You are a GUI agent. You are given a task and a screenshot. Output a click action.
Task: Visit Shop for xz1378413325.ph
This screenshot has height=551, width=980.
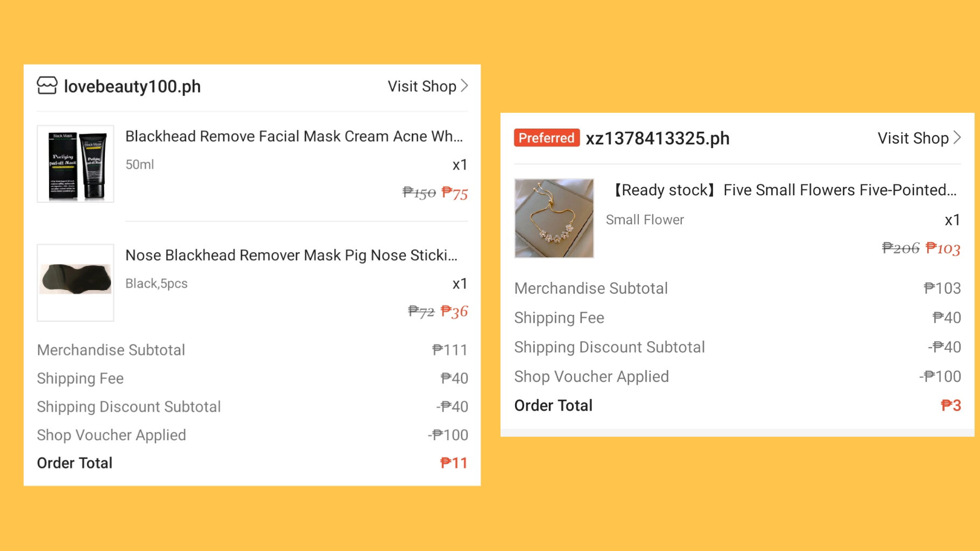pyautogui.click(x=913, y=138)
